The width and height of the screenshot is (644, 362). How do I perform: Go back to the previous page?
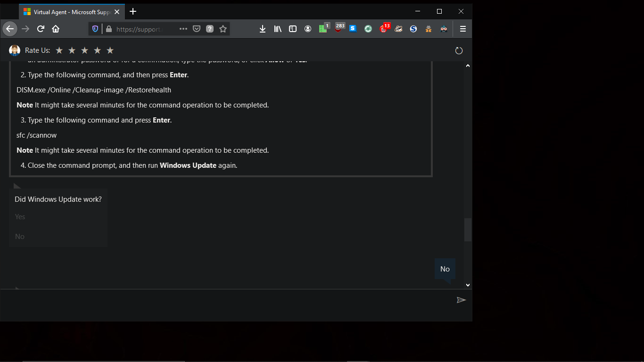(10, 29)
